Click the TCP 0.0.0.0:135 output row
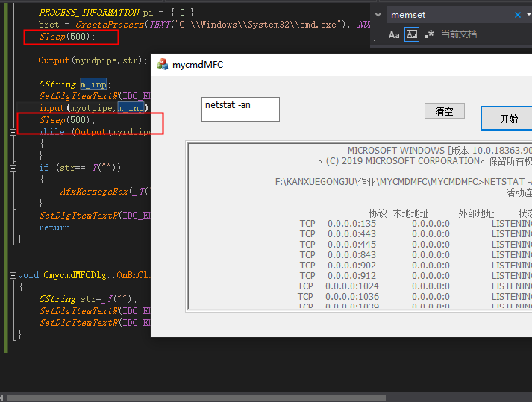 click(416, 224)
